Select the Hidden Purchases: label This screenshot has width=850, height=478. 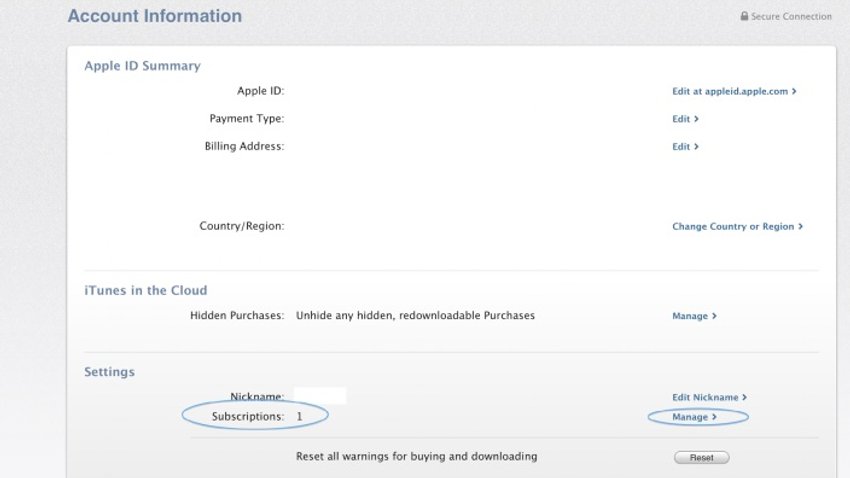237,315
